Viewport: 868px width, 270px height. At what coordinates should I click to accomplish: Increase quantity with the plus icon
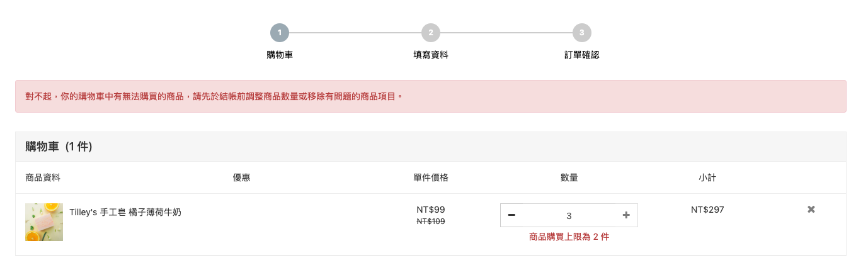click(626, 215)
